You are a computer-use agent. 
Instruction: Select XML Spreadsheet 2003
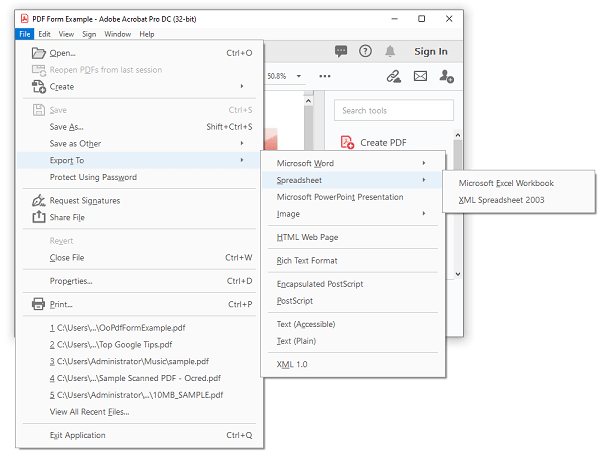[x=518, y=200]
